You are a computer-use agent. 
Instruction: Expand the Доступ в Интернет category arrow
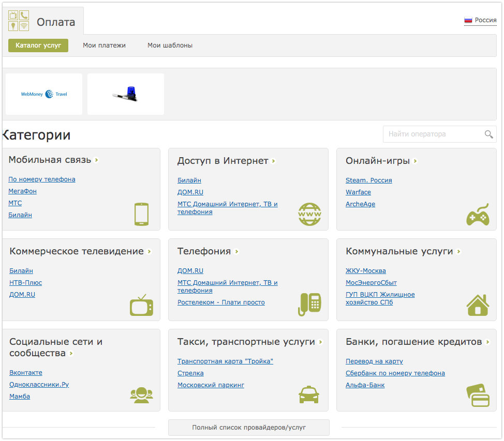pos(274,161)
